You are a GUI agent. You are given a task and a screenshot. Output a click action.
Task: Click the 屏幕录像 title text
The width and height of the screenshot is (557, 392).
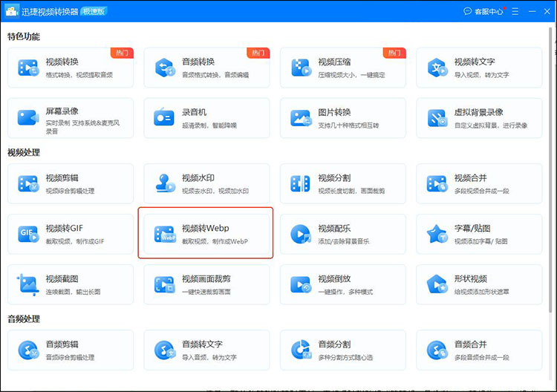point(62,111)
